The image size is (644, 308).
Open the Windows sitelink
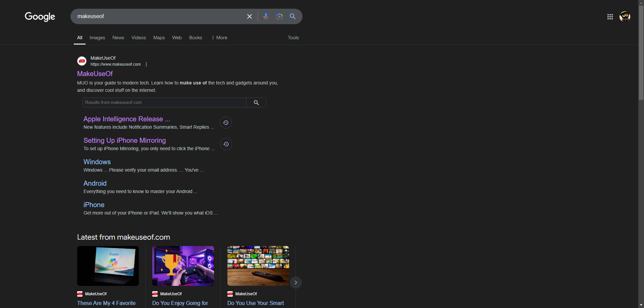pos(97,162)
